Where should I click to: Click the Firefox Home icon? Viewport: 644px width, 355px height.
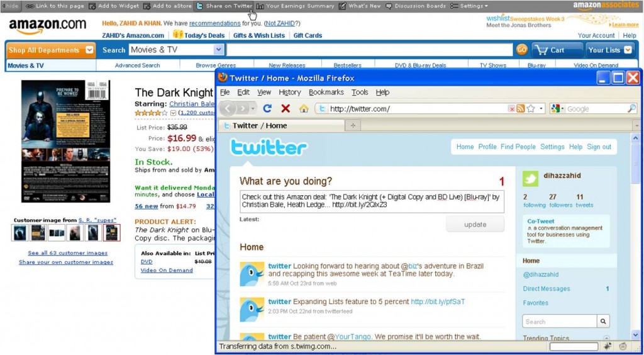304,108
